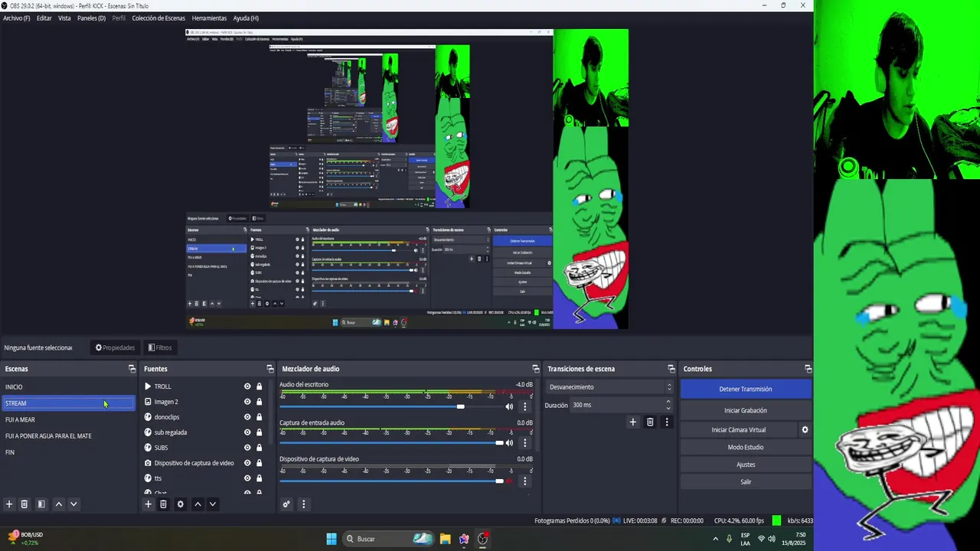Decrease transition Duración with the down stepper

tap(668, 408)
